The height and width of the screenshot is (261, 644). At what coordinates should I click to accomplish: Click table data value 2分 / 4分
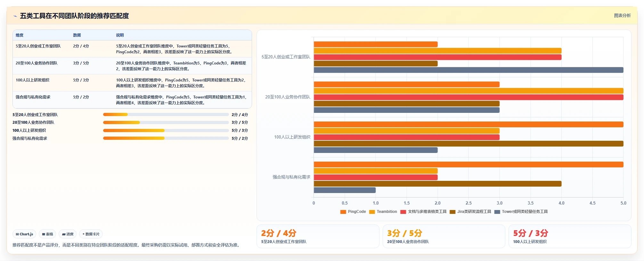pos(81,46)
